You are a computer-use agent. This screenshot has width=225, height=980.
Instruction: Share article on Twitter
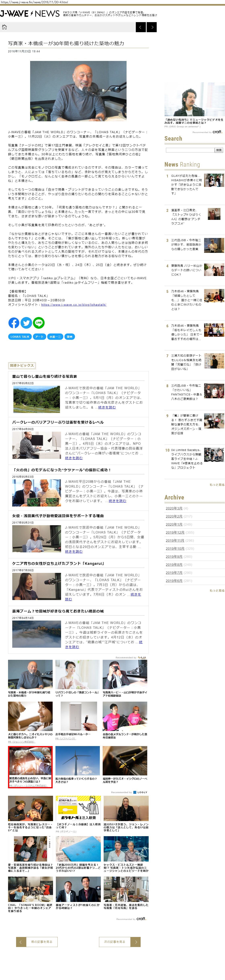click(x=26, y=323)
